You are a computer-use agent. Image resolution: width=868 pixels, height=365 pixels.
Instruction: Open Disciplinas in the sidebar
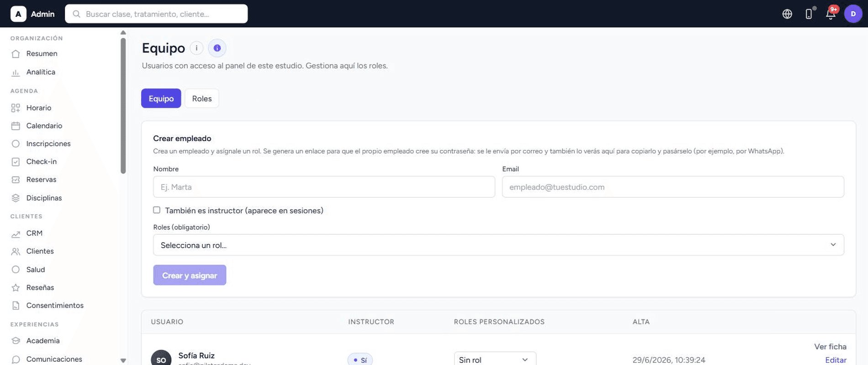pyautogui.click(x=44, y=198)
